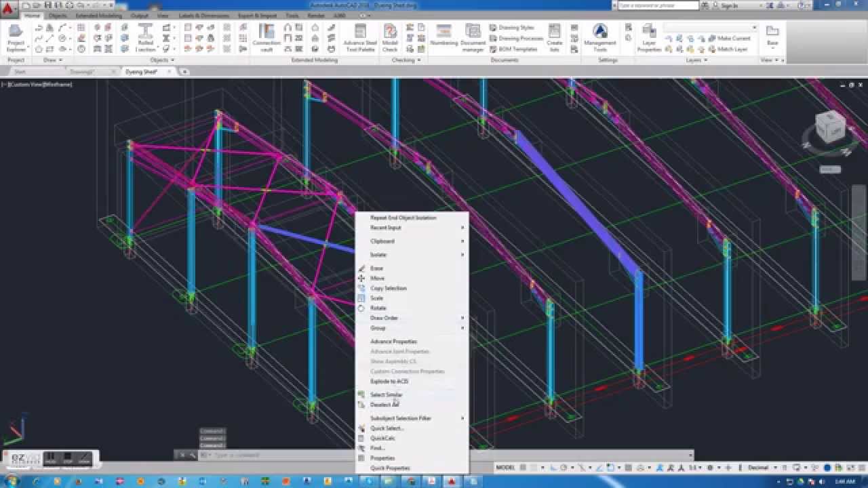This screenshot has height=488, width=868.
Task: Toggle ortho mode in status bar
Action: coord(554,468)
